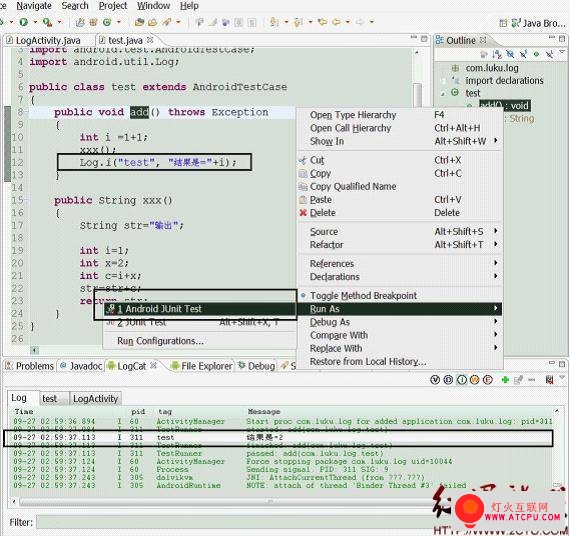Collapse the test class node in Outline

[x=442, y=93]
